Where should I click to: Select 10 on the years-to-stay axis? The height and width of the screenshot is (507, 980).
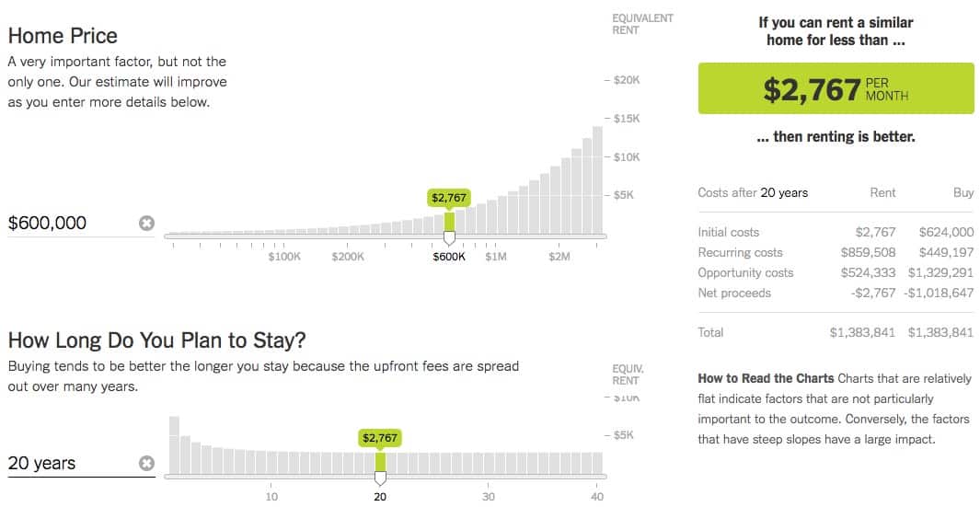271,497
